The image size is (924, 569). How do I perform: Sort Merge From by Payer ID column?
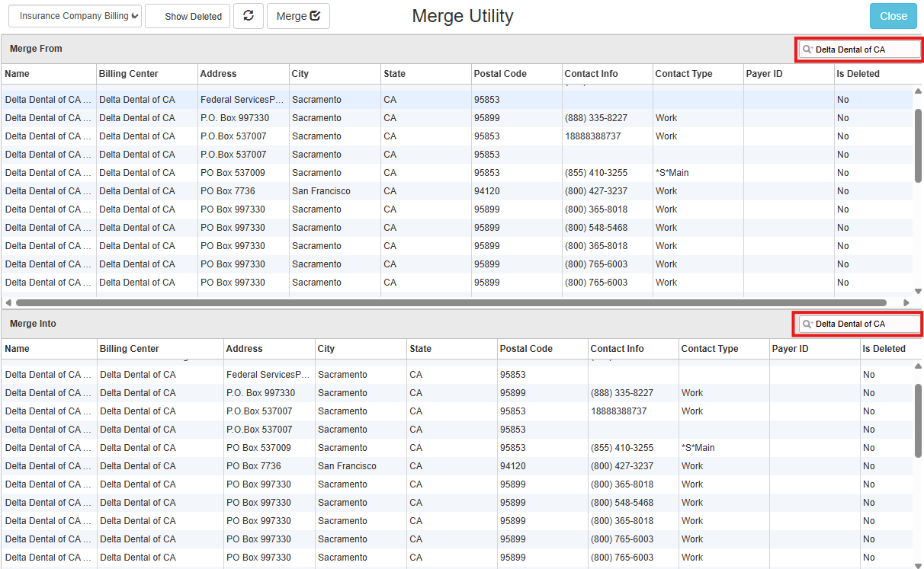pos(788,74)
